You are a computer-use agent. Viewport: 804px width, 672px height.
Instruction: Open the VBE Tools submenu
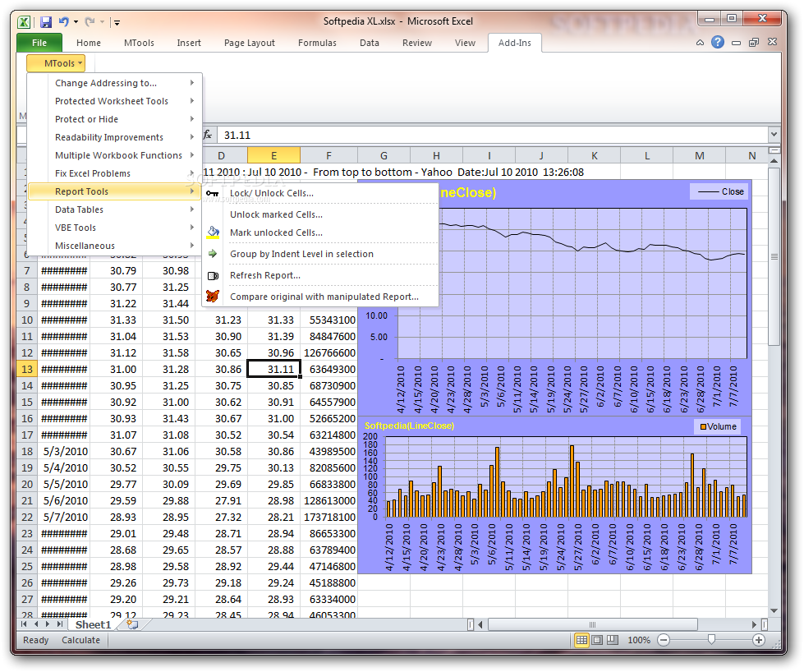(x=115, y=228)
